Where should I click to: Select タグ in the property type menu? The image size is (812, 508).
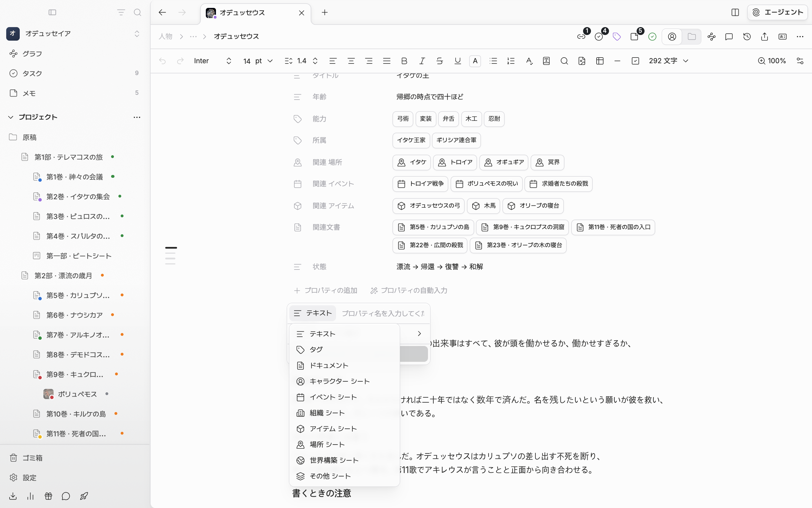344,349
